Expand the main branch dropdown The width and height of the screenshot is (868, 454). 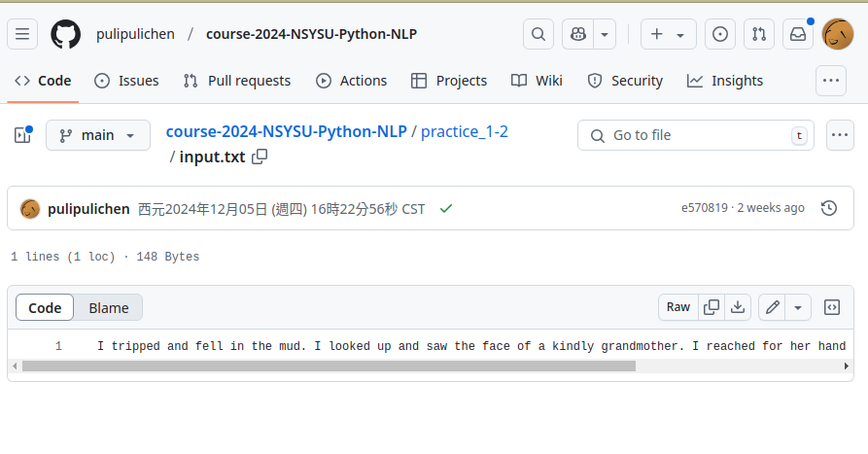pos(98,135)
